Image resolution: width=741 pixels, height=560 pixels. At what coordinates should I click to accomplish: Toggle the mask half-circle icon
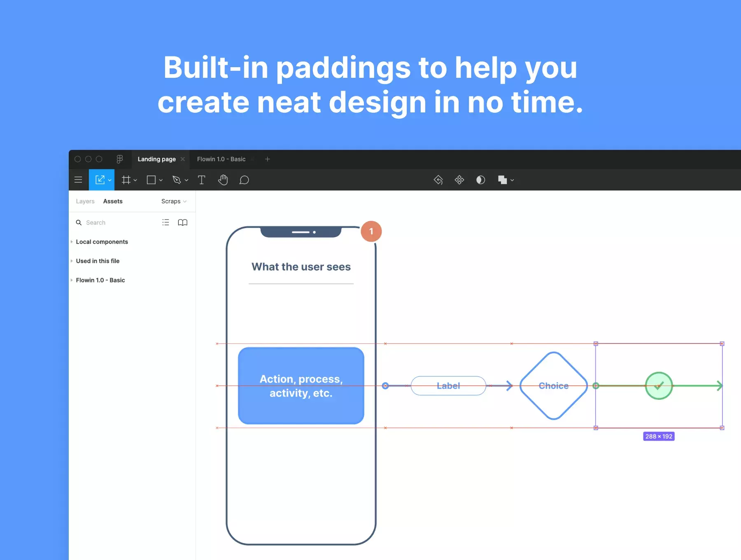(480, 180)
